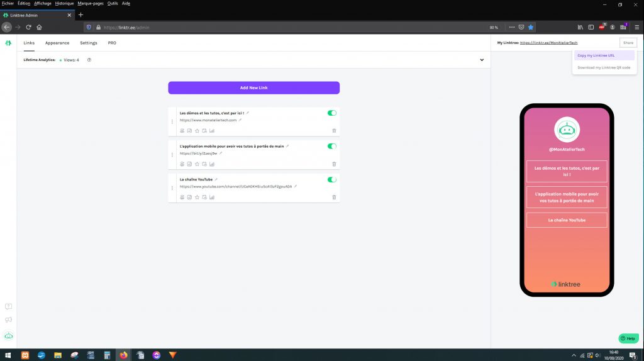Click the priority star icon for the monateliertech.com link
The image size is (644, 361).
[x=197, y=131]
